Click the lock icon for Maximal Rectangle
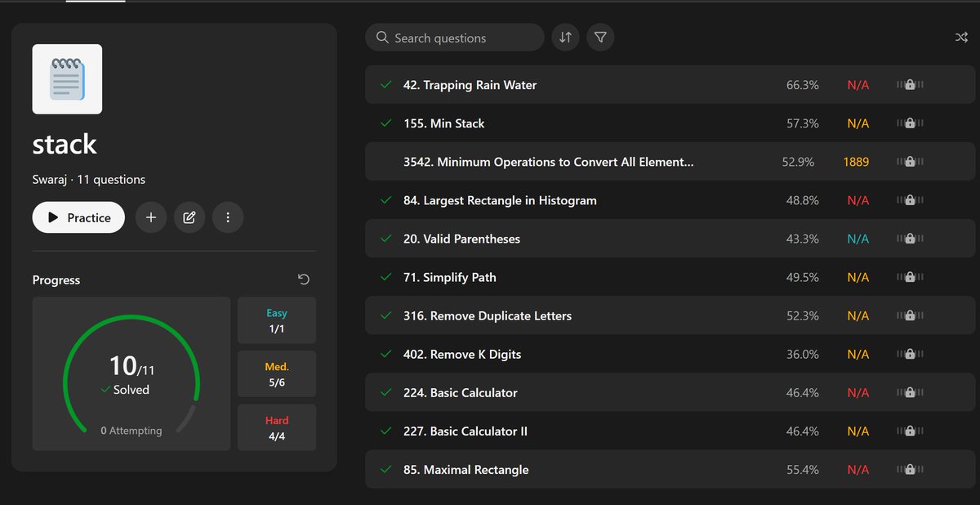The width and height of the screenshot is (980, 505). (x=910, y=469)
